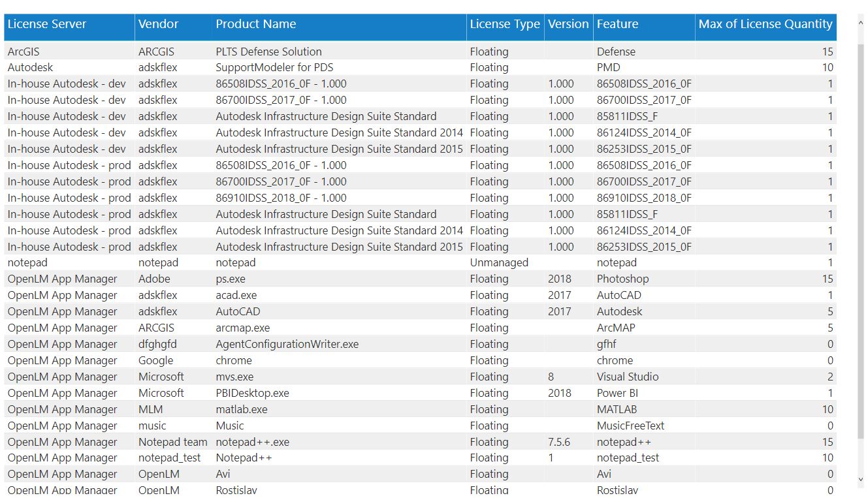Click the Product Name column header
This screenshot has height=498, width=868.
[255, 25]
